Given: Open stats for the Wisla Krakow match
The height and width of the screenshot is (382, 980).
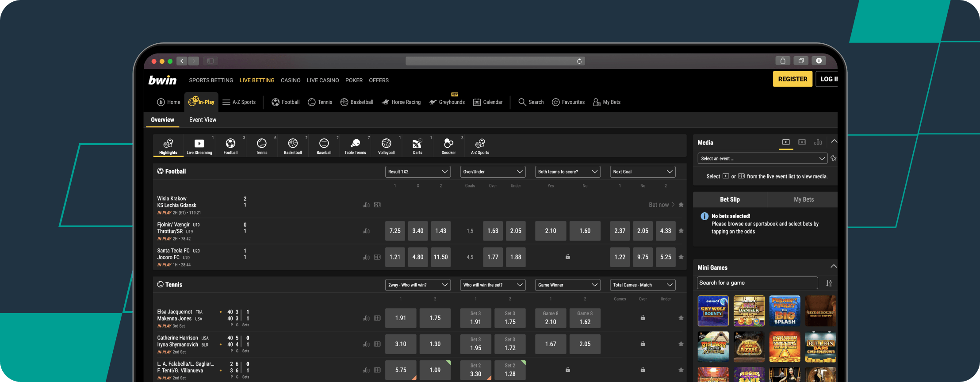Looking at the screenshot, I should coord(366,205).
